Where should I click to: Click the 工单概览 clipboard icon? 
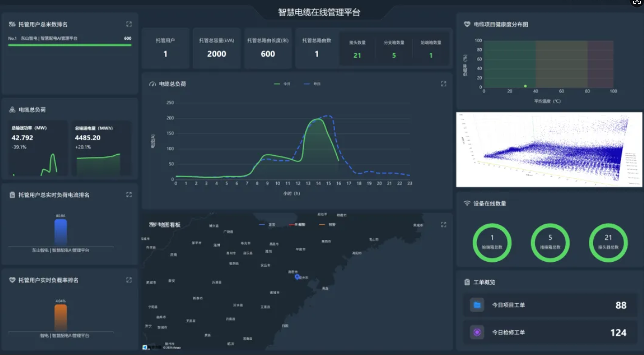pos(466,281)
